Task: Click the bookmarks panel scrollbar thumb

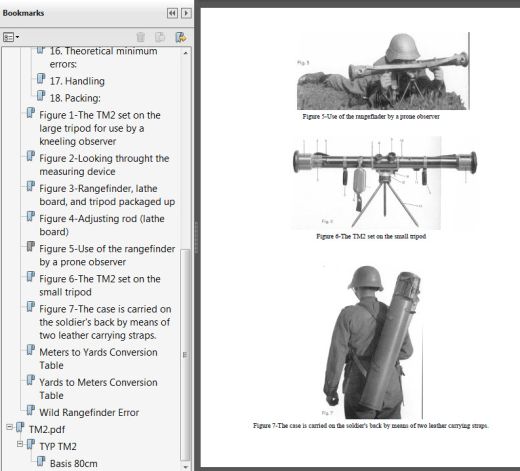Action: [186, 355]
